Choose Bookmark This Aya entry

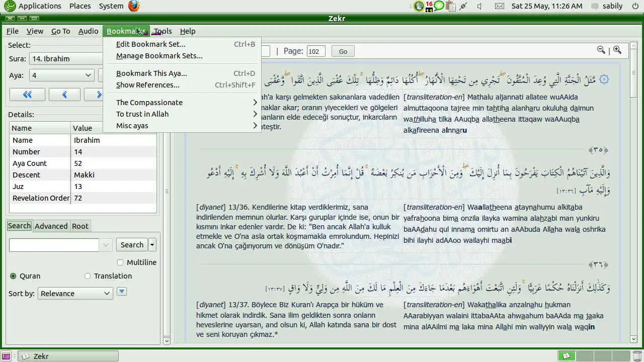click(x=182, y=73)
